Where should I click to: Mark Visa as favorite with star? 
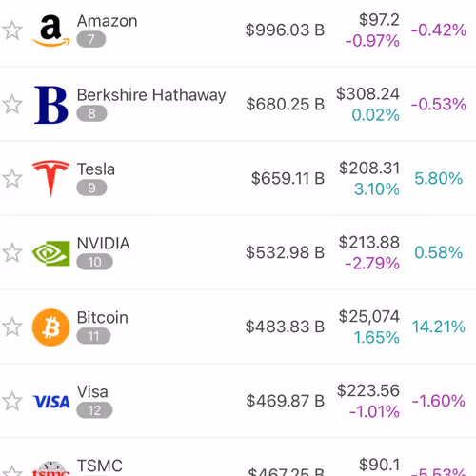click(x=12, y=401)
